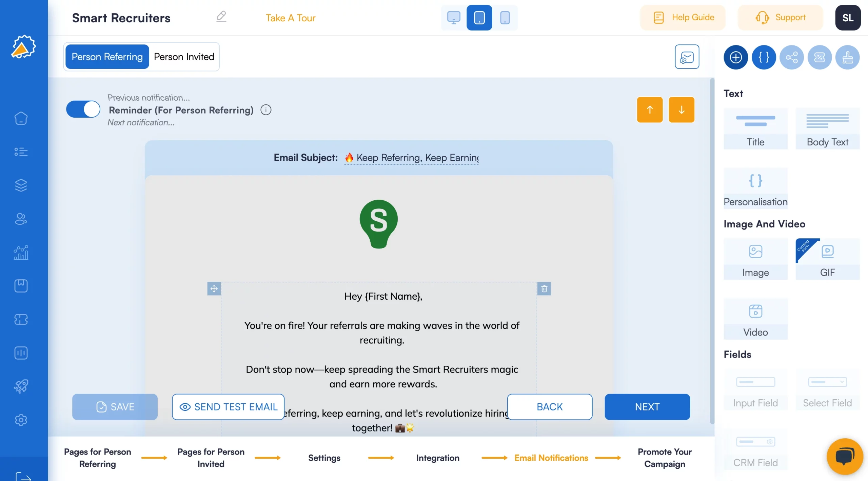Click the NEXT button
868x481 pixels.
[647, 407]
